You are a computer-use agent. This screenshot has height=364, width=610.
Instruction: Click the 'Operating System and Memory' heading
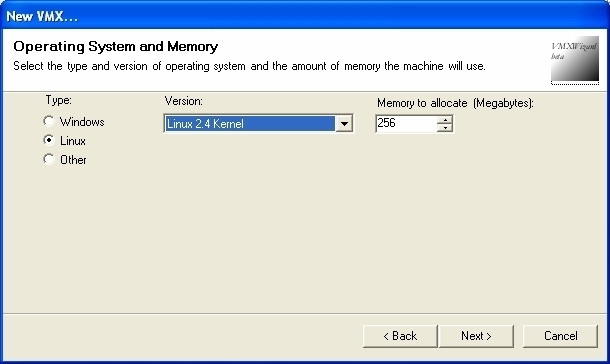[x=116, y=46]
